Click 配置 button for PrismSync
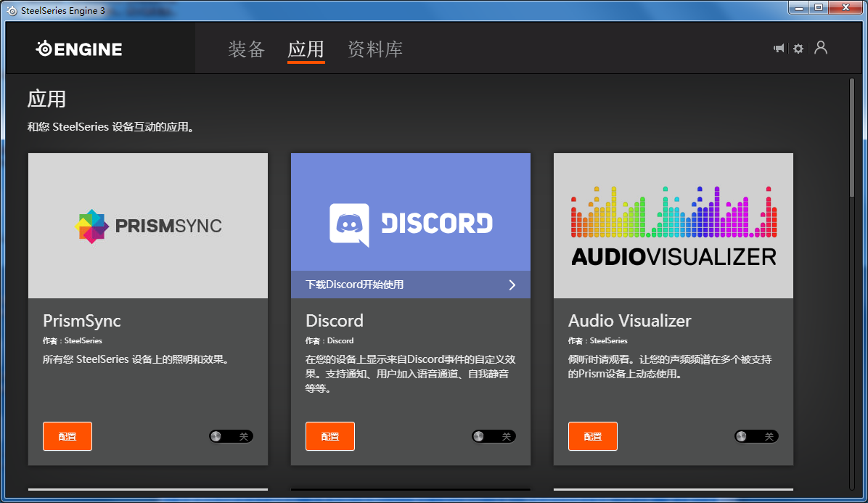The width and height of the screenshot is (868, 503). [x=67, y=436]
